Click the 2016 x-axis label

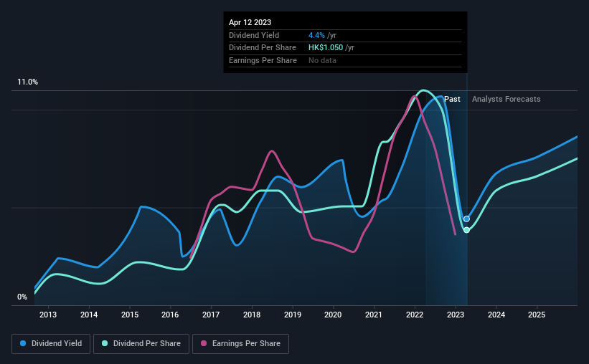tap(170, 315)
